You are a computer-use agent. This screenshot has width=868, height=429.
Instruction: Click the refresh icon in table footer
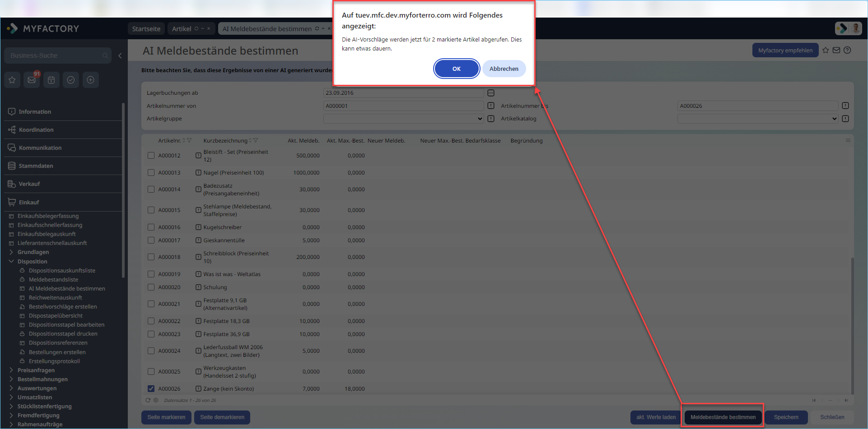[148, 400]
